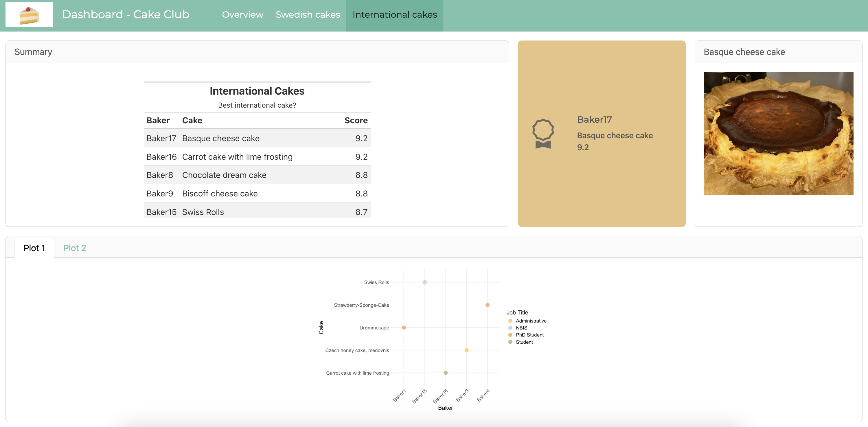868x427 pixels.
Task: Select the PhD Student legend color dot
Action: tap(510, 335)
